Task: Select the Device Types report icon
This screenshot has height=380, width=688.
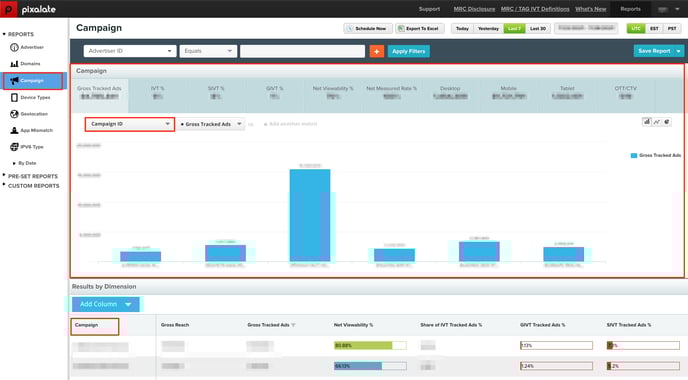Action: pos(14,97)
